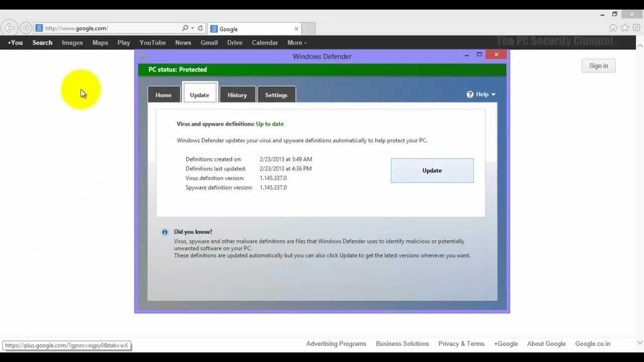Open Advertising Programs footer link
Viewport: 644px width, 362px height.
click(336, 344)
